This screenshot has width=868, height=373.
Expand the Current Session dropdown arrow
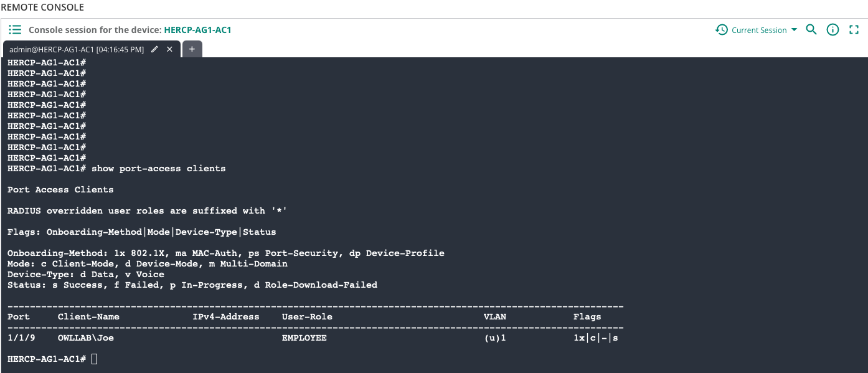(794, 30)
